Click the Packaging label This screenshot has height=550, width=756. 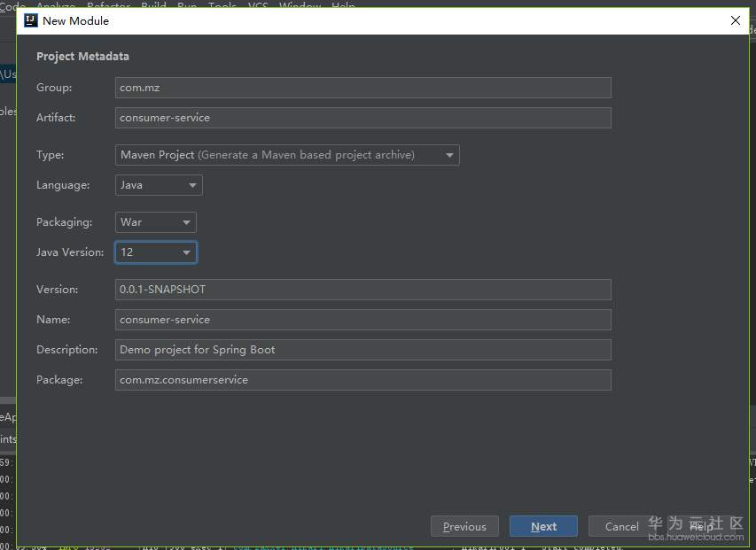(64, 222)
